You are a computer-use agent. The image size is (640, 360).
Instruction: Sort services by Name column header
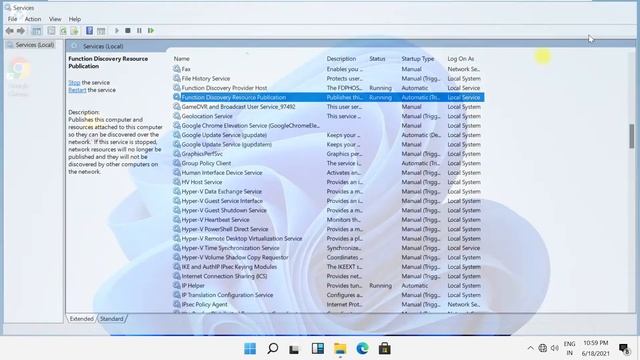181,59
